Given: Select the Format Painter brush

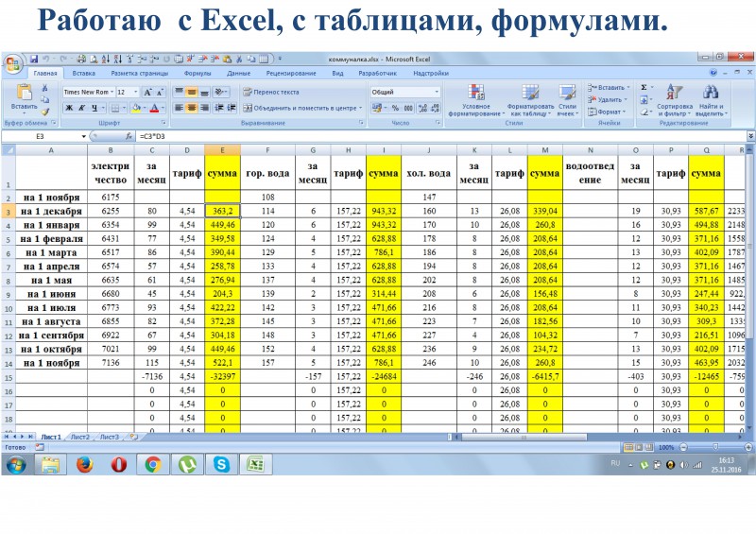Looking at the screenshot, I should tap(44, 112).
